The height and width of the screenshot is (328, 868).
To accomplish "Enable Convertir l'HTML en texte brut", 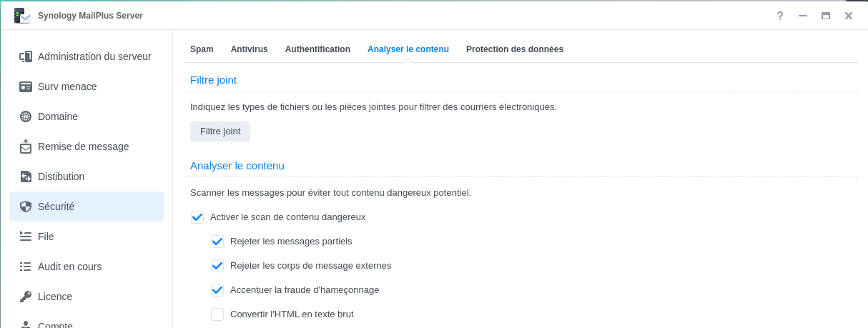I will 217,314.
